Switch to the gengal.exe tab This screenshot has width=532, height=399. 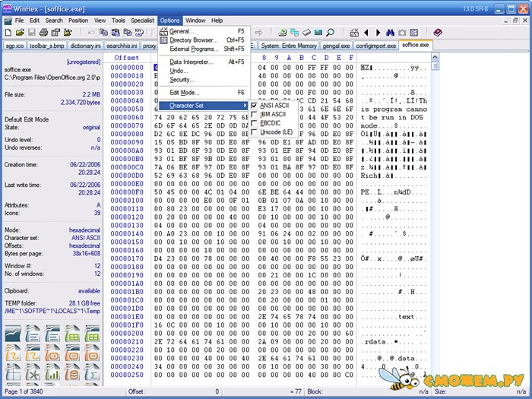coord(336,46)
